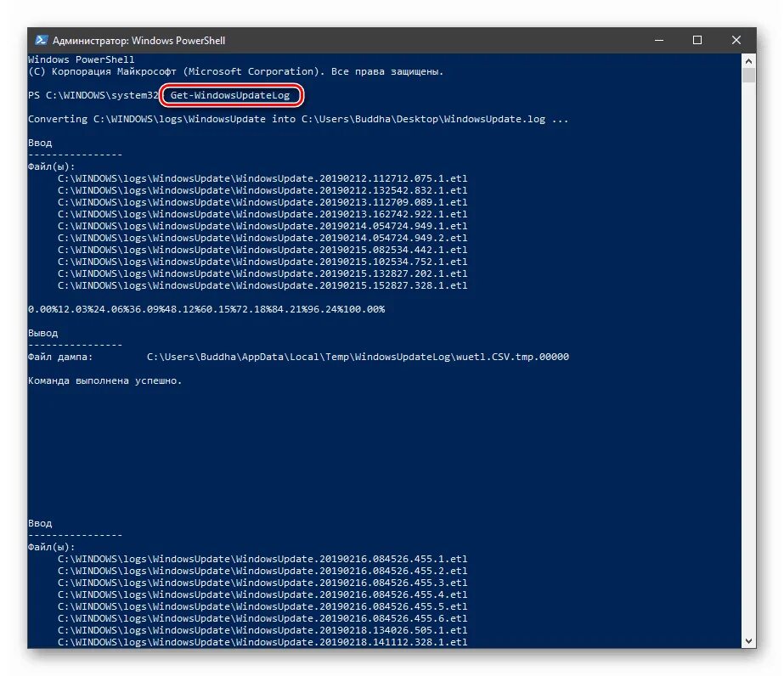This screenshot has height=676, width=784.
Task: Click the file path ending 132542.832.1.etl
Action: pyautogui.click(x=262, y=190)
